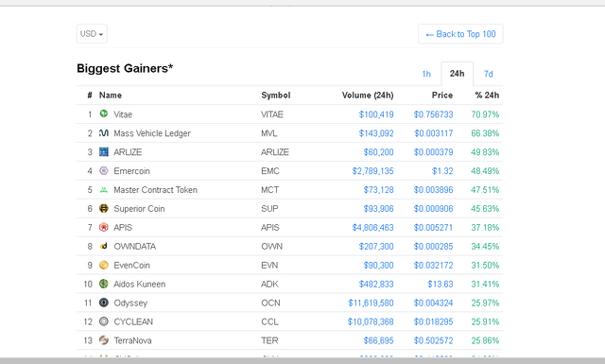Open the Mass Vehicle Ledger name link

point(152,133)
